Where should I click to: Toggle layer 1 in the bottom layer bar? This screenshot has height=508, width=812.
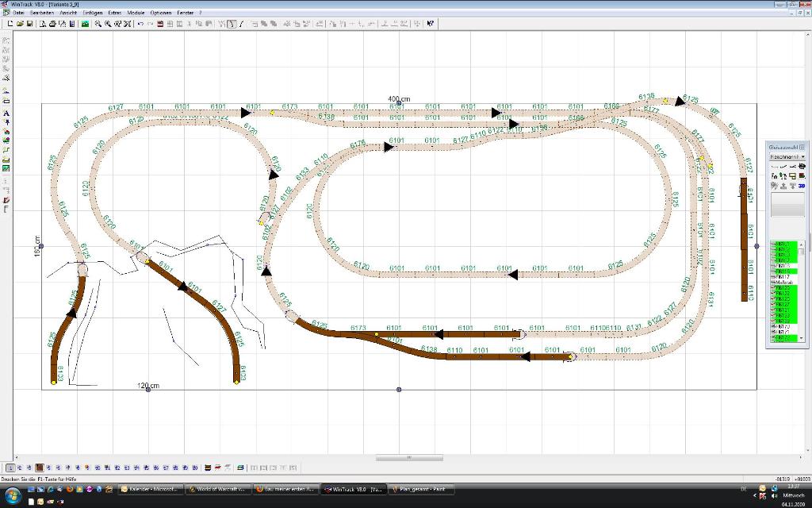pos(10,468)
